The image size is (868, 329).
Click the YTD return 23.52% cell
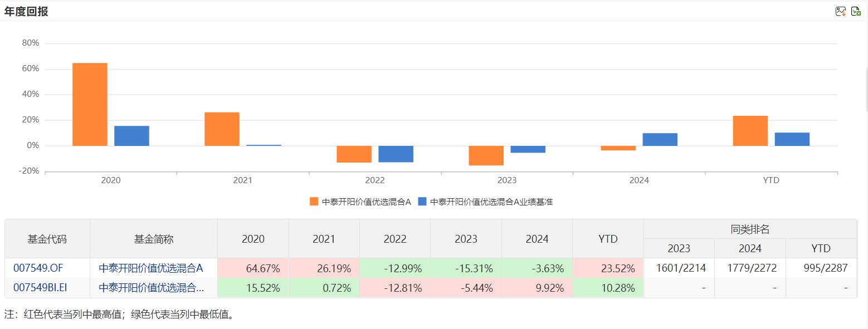608,268
